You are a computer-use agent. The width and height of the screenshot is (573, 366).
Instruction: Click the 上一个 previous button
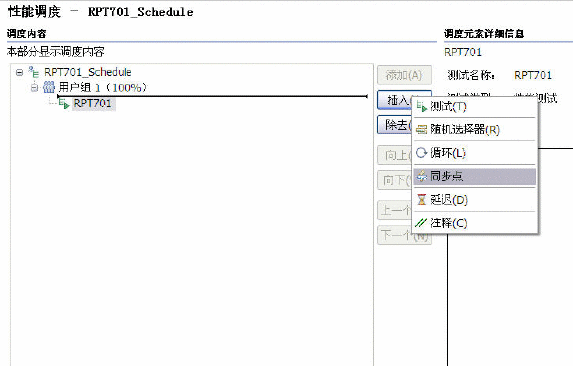click(395, 210)
